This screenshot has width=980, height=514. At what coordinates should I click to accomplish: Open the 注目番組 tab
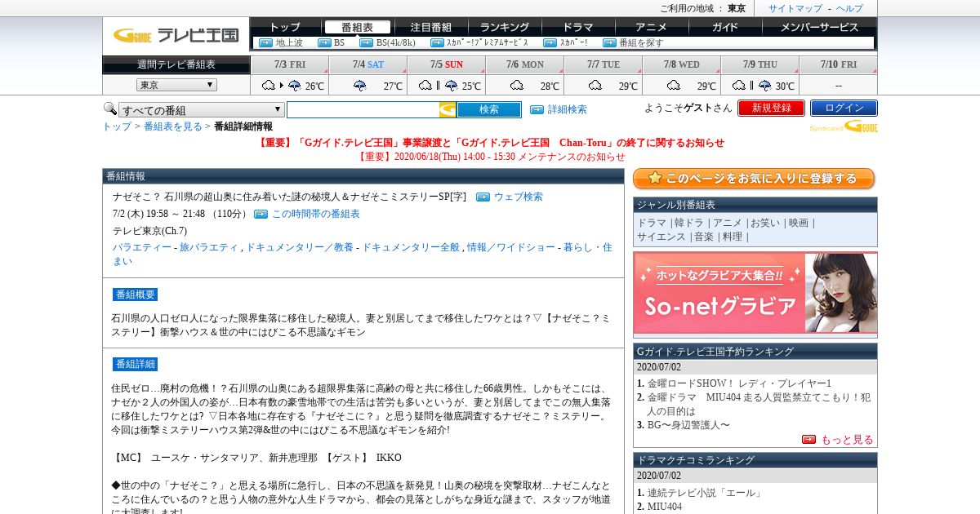(430, 27)
